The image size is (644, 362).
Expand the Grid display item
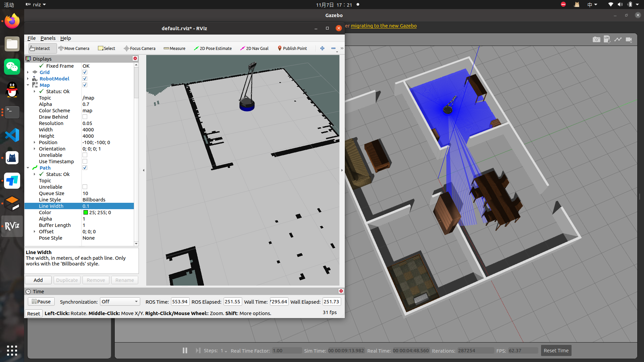coord(28,72)
